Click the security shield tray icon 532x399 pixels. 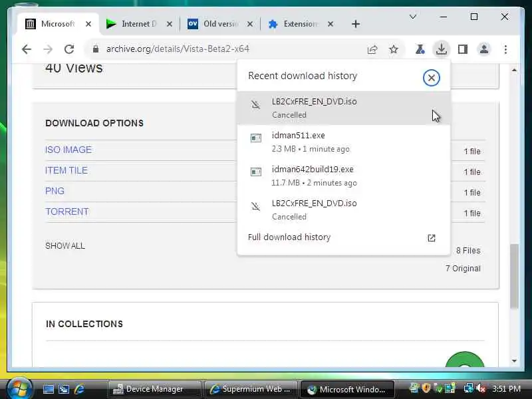[x=426, y=388]
